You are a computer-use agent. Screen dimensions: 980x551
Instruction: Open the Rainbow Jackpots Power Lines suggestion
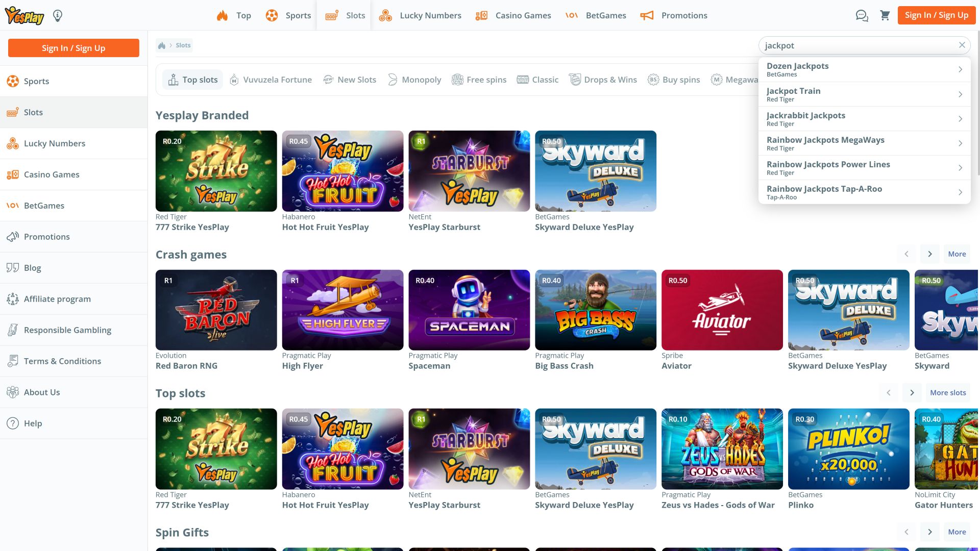click(x=864, y=168)
